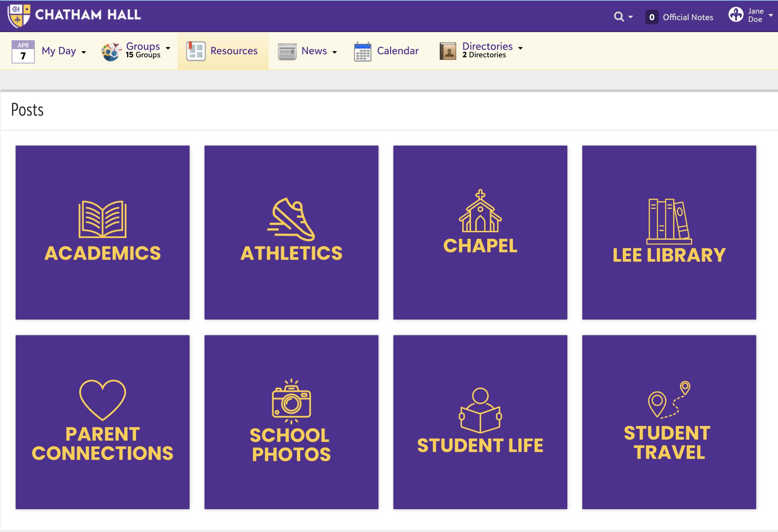
Task: Click the News newspaper icon
Action: (x=287, y=51)
